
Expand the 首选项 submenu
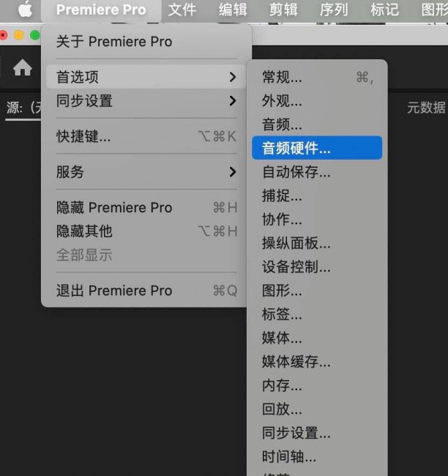tap(146, 77)
